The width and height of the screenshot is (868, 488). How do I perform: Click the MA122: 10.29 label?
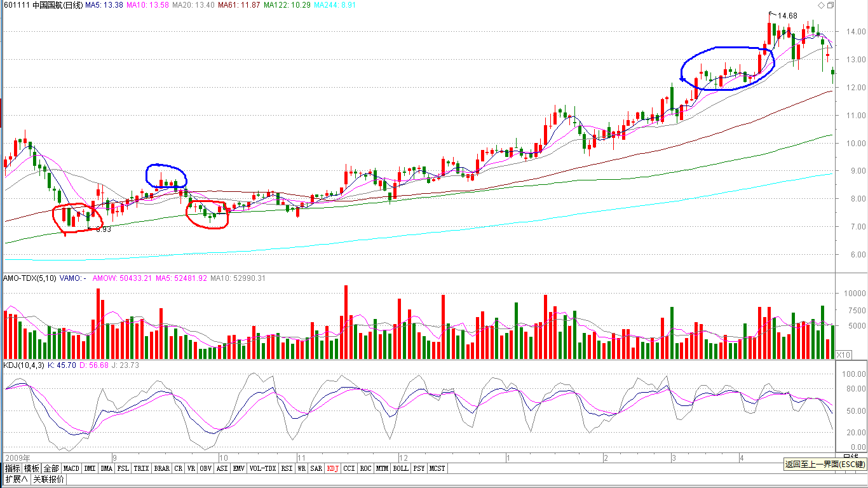[x=287, y=5]
